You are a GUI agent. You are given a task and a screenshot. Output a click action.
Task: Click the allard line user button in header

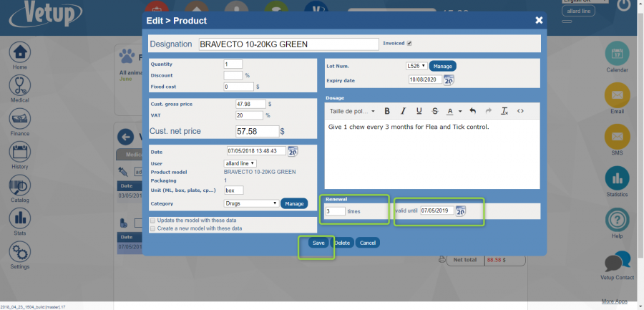(x=578, y=11)
